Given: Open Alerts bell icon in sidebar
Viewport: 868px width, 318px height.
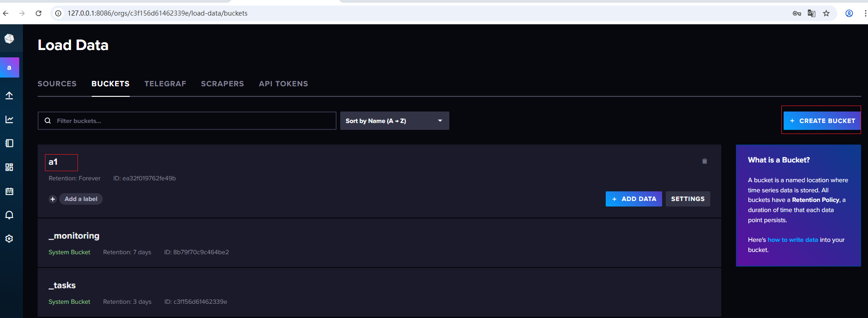Looking at the screenshot, I should coord(9,215).
